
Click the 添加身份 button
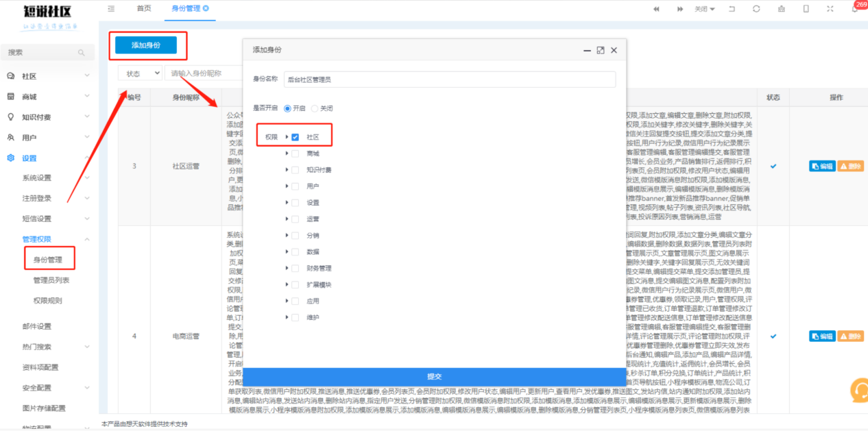146,45
